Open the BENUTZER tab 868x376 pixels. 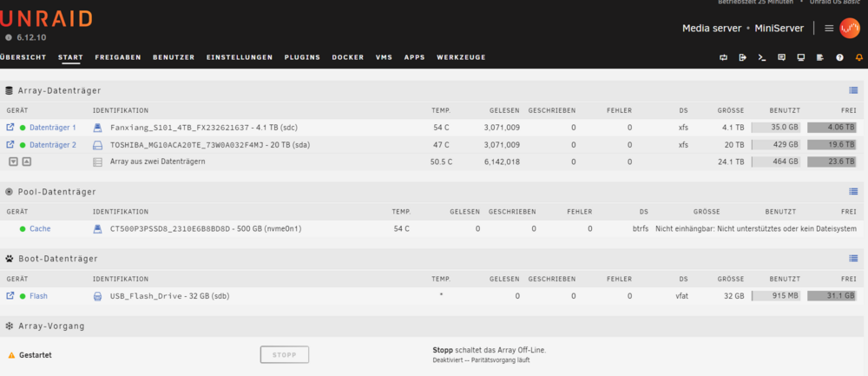click(x=174, y=57)
